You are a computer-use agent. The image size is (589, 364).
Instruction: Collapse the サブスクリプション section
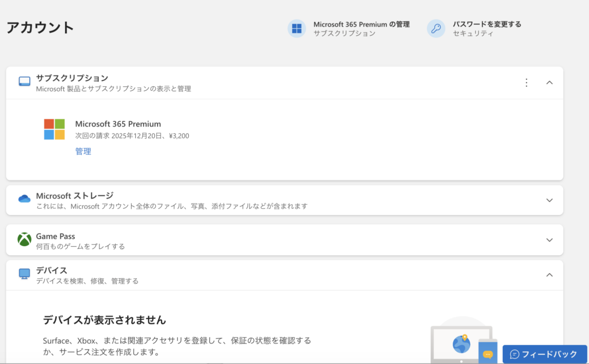coord(549,82)
